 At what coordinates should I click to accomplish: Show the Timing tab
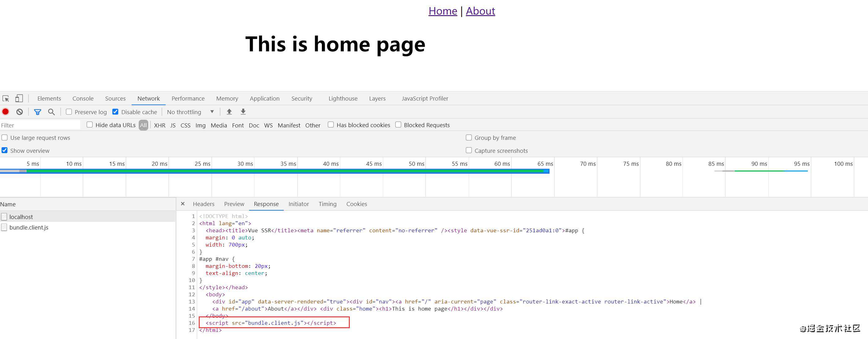pos(328,204)
